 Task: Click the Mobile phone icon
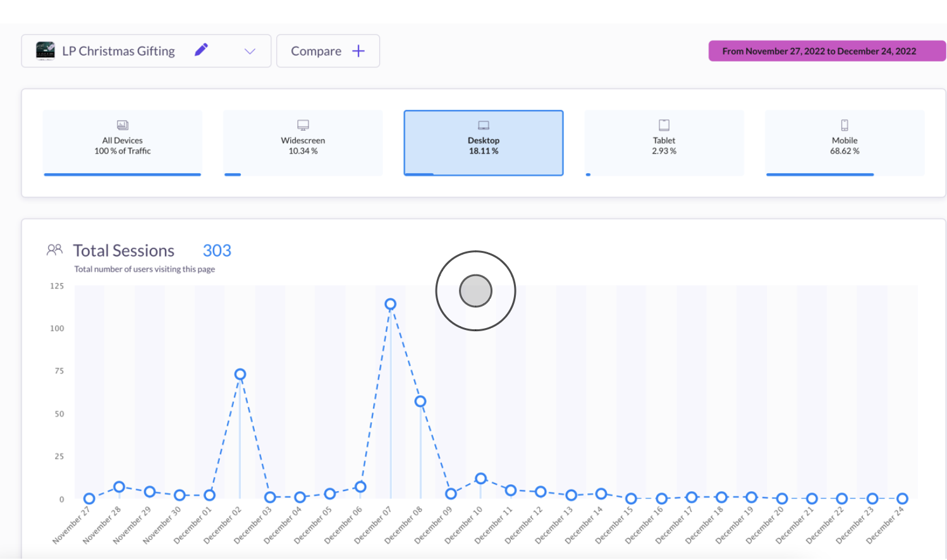click(x=845, y=125)
